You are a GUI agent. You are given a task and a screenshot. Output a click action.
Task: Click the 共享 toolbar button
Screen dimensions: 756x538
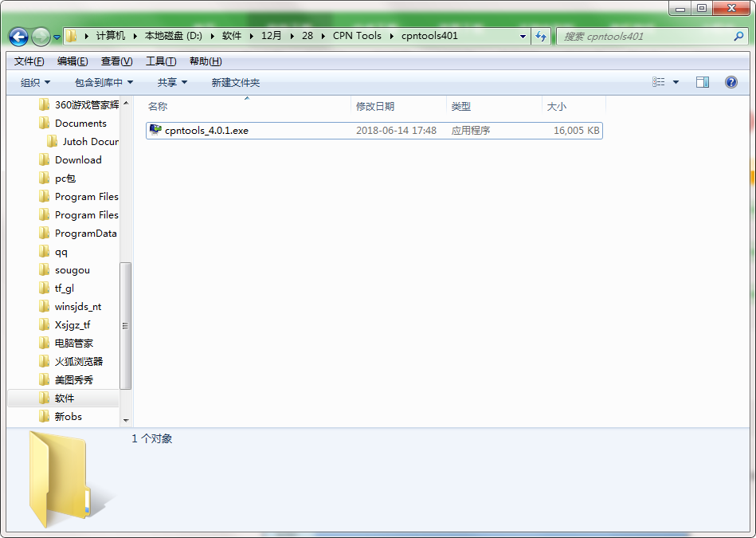point(172,81)
